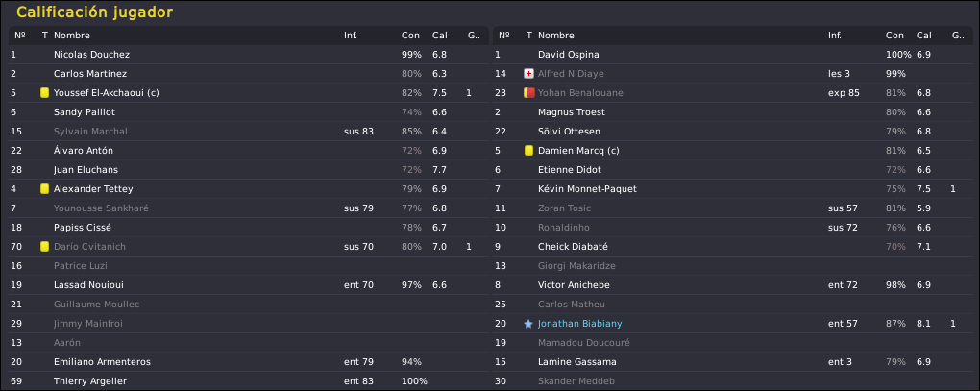Click Alfred N'Diaye's injury cross icon
The image size is (980, 391).
(528, 74)
